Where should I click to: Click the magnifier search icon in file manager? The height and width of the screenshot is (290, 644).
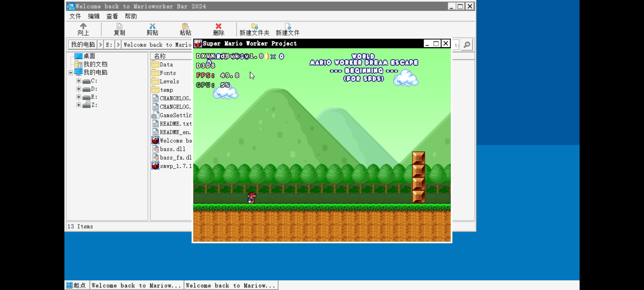467,45
